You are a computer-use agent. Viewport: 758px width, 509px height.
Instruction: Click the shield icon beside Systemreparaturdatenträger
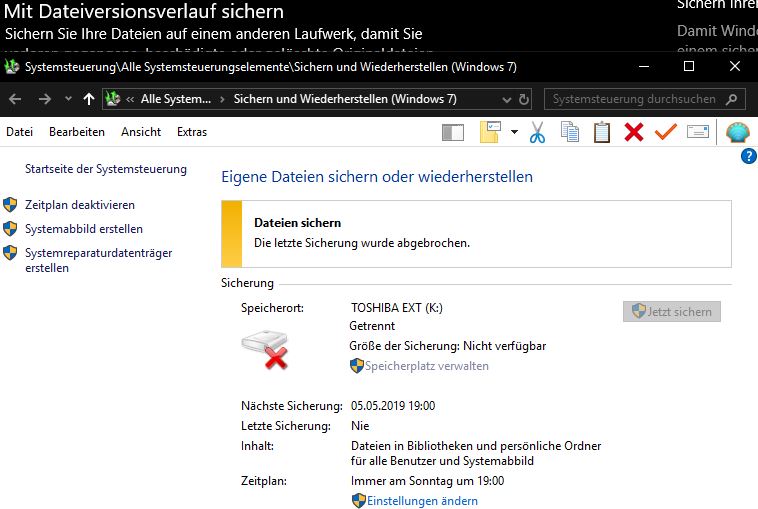10,253
